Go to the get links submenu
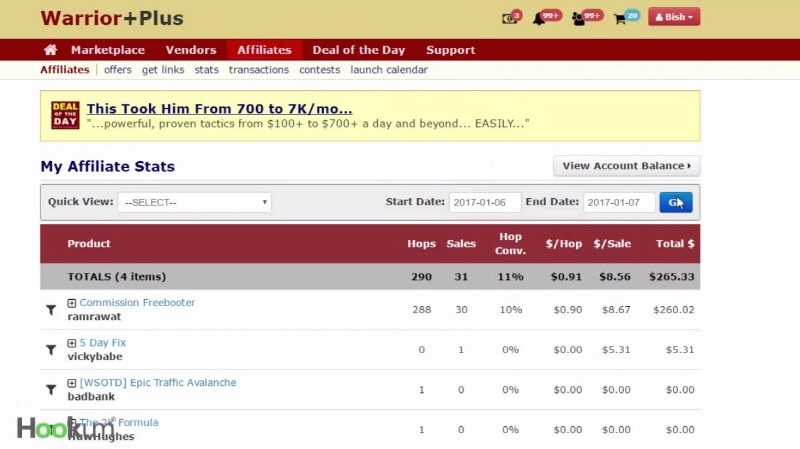 pos(163,70)
